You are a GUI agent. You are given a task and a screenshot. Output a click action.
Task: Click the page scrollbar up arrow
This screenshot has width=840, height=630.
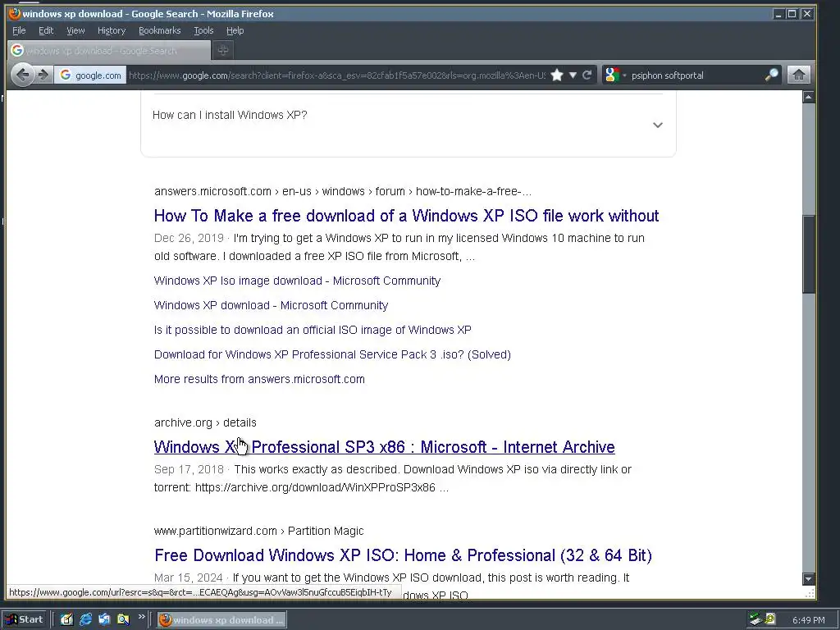pos(808,97)
